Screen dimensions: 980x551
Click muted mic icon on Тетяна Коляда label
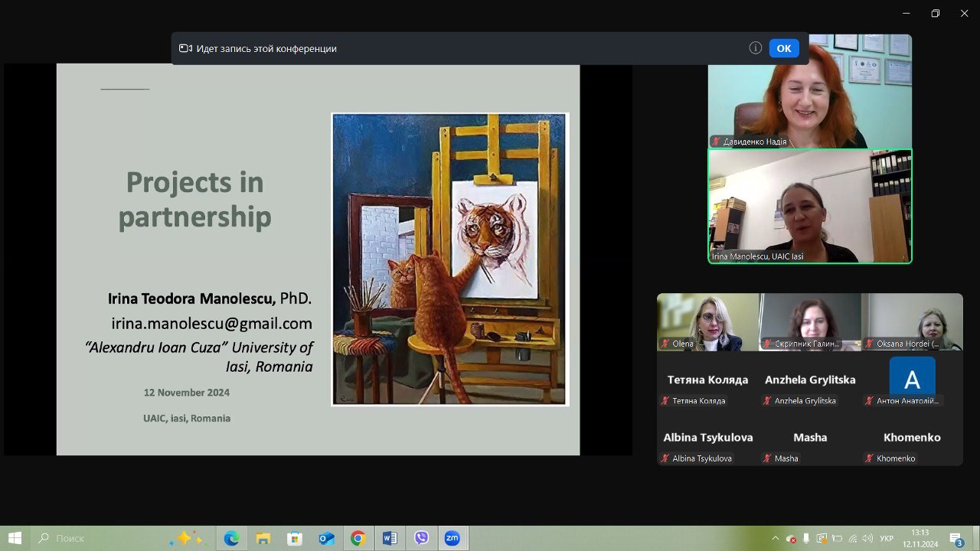tap(665, 400)
